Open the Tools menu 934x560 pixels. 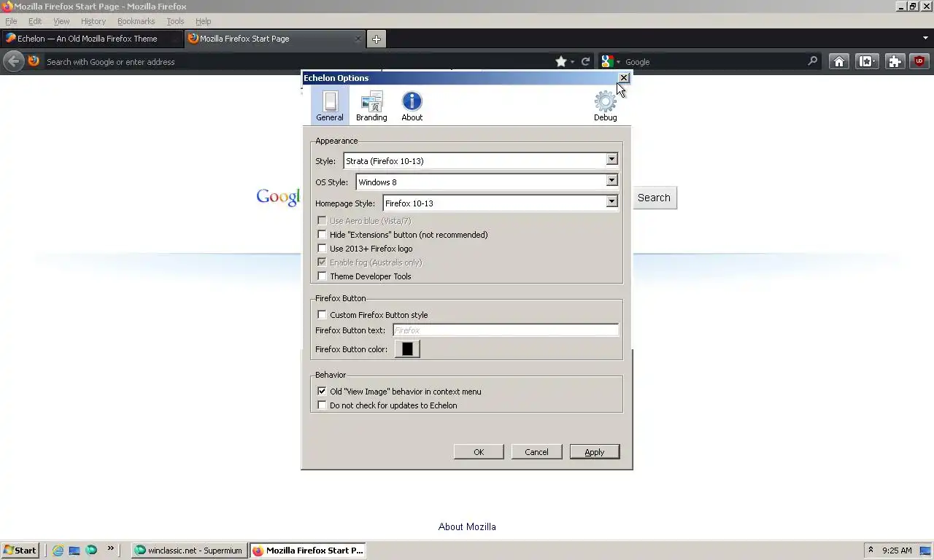175,21
